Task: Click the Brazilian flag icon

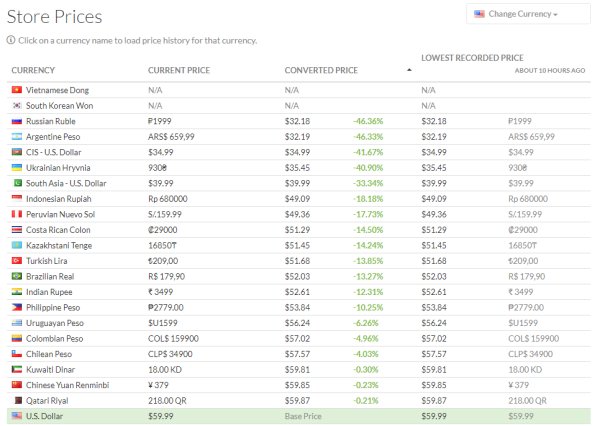Action: (x=16, y=275)
